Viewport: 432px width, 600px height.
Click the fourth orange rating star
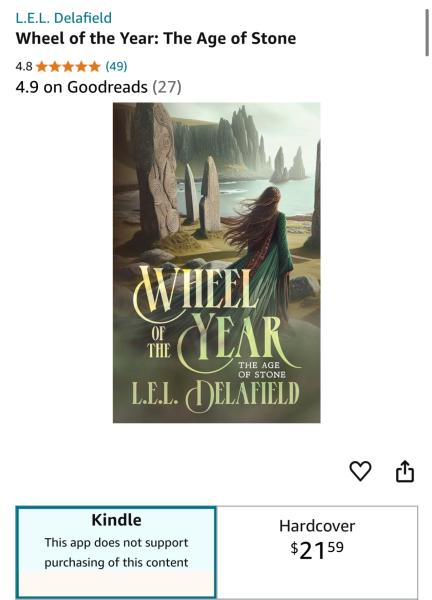81,67
